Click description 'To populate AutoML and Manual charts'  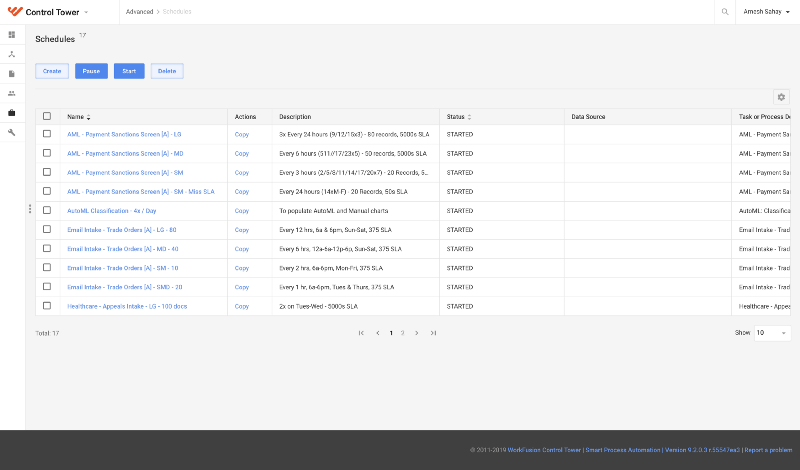pos(334,211)
